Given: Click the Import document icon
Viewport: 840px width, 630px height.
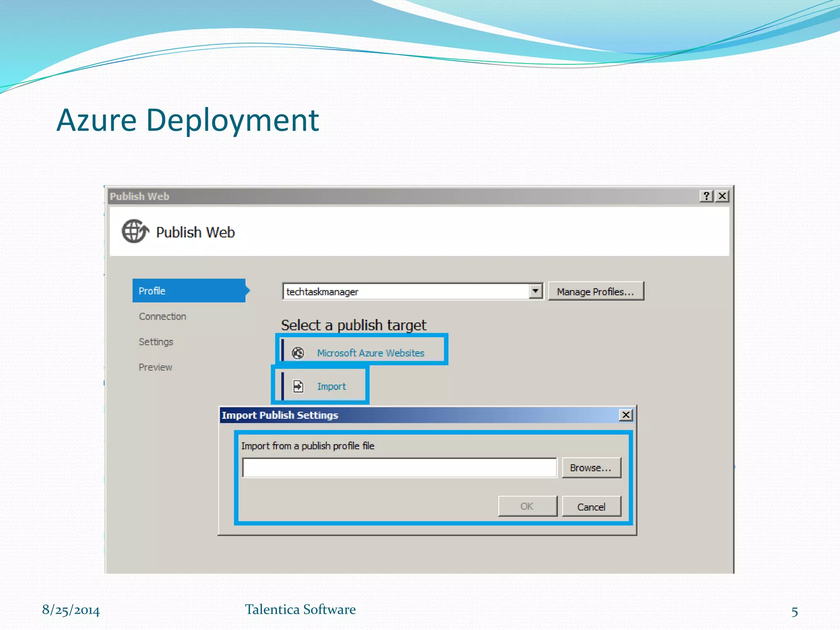Looking at the screenshot, I should click(x=298, y=386).
